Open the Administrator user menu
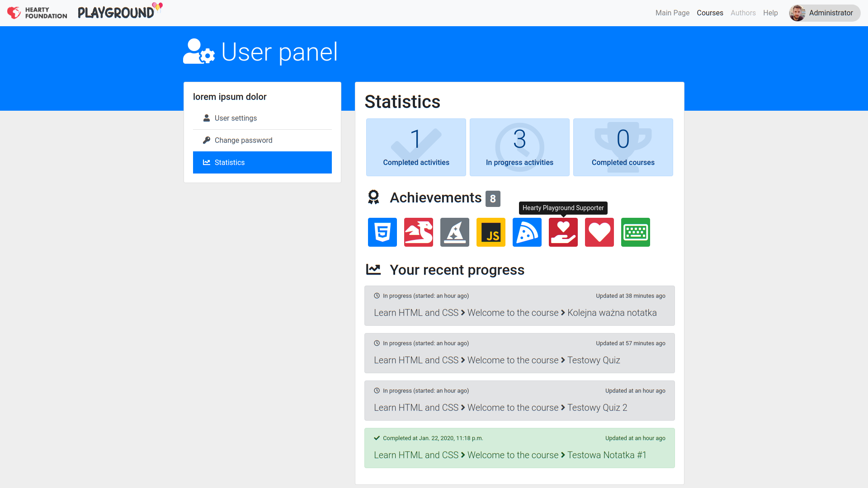This screenshot has width=868, height=488. (824, 13)
